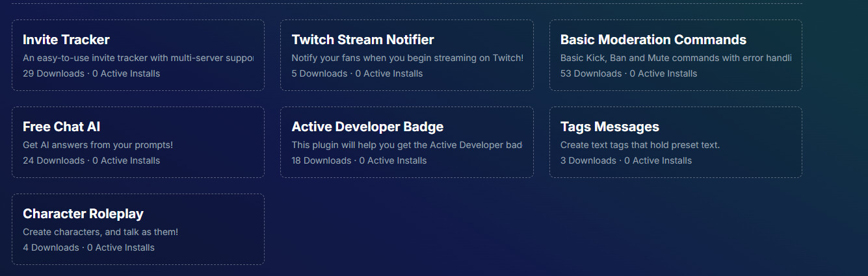This screenshot has height=276, width=868.
Task: Click 'Create text tags that hold preset text'
Action: (x=640, y=145)
